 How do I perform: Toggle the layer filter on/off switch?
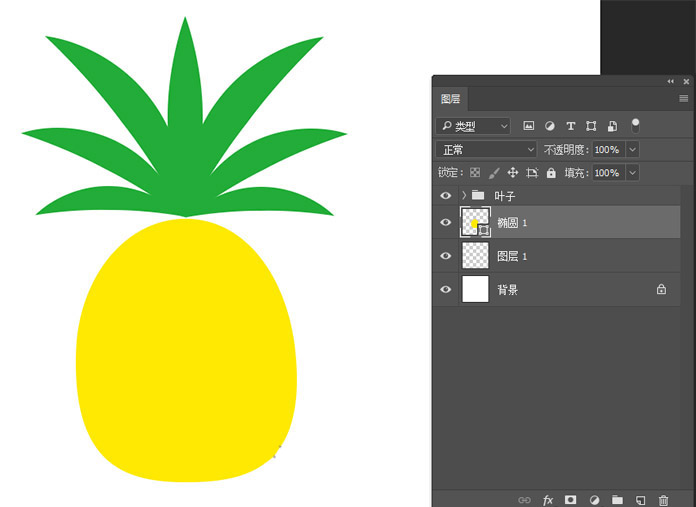pyautogui.click(x=635, y=125)
